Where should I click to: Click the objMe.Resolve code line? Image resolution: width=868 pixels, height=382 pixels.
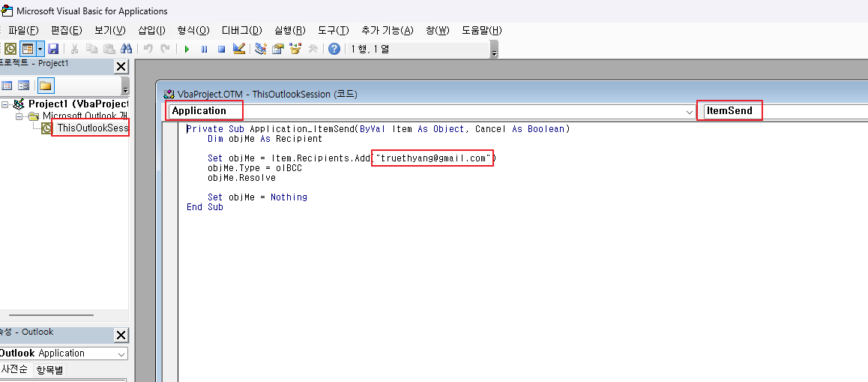coord(241,178)
